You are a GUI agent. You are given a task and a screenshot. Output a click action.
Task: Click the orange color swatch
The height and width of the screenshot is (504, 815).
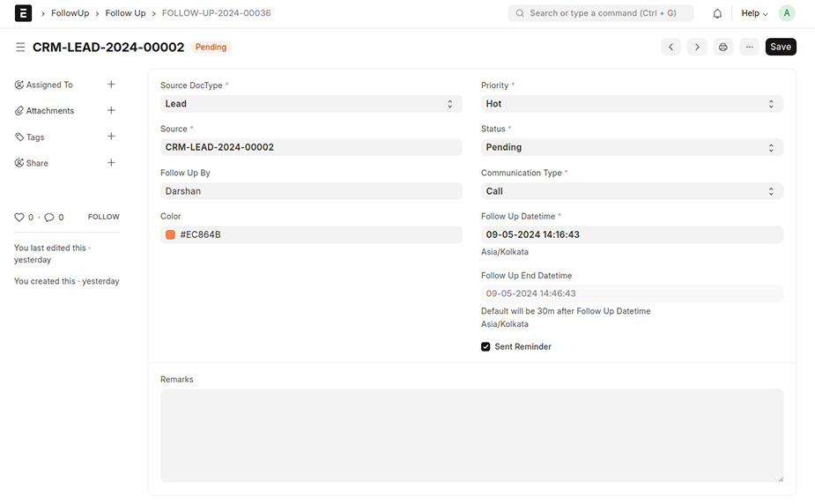pos(170,234)
